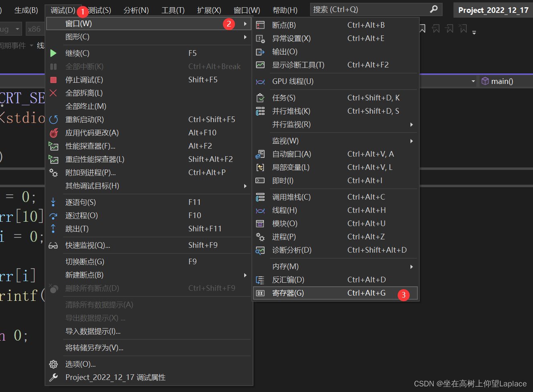The height and width of the screenshot is (392, 533).
Task: Click the Disassembly (反汇编) icon
Action: point(260,280)
